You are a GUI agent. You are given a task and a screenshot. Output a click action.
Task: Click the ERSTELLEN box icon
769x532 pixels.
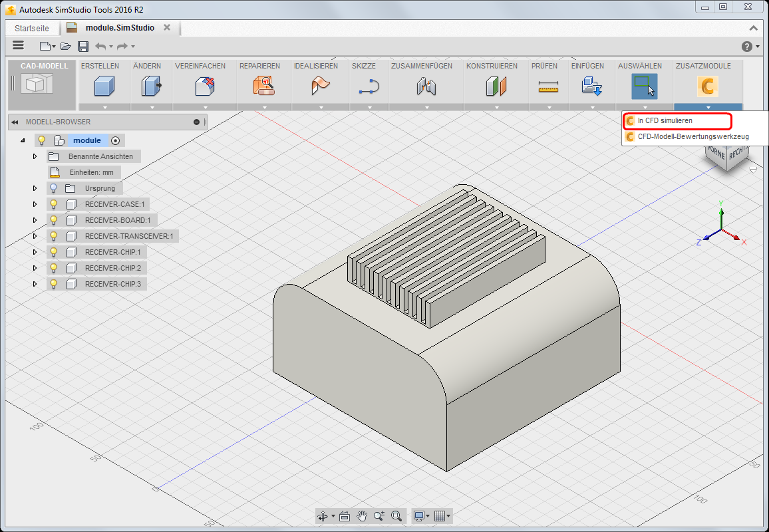(104, 86)
